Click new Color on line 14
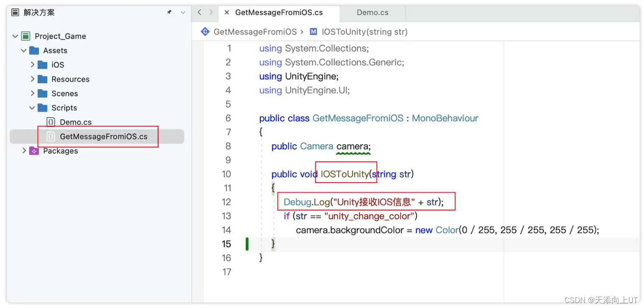The image size is (644, 308). (437, 230)
